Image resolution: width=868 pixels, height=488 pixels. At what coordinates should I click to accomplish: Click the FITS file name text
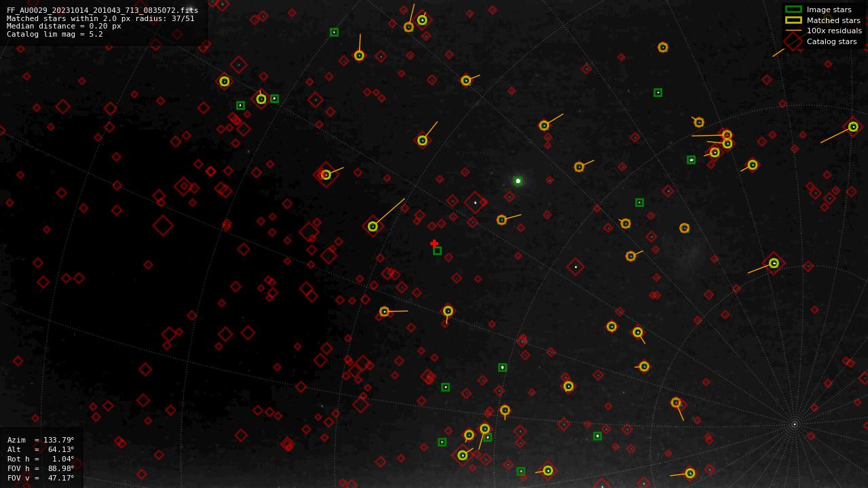[x=102, y=10]
